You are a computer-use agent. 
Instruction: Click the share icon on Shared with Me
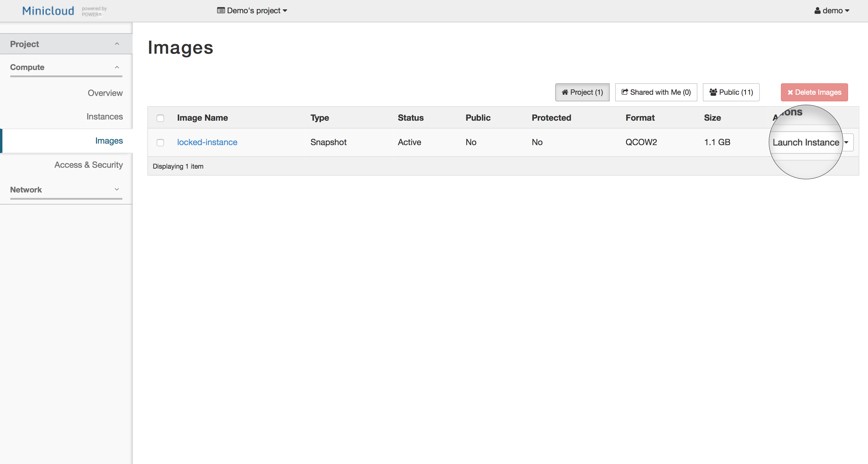point(624,92)
